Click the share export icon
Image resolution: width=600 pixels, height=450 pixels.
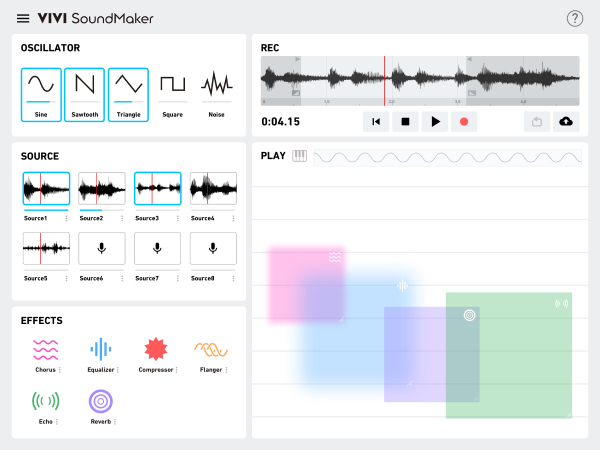click(x=537, y=121)
